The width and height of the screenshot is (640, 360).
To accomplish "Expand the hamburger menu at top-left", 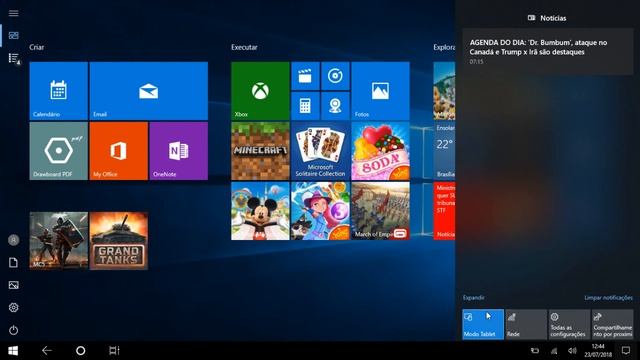I will click(x=13, y=13).
